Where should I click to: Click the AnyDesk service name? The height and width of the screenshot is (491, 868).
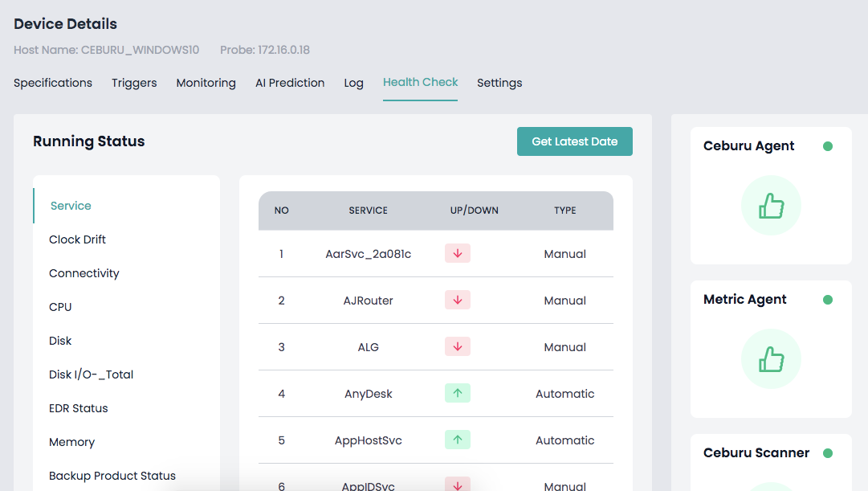pyautogui.click(x=368, y=394)
